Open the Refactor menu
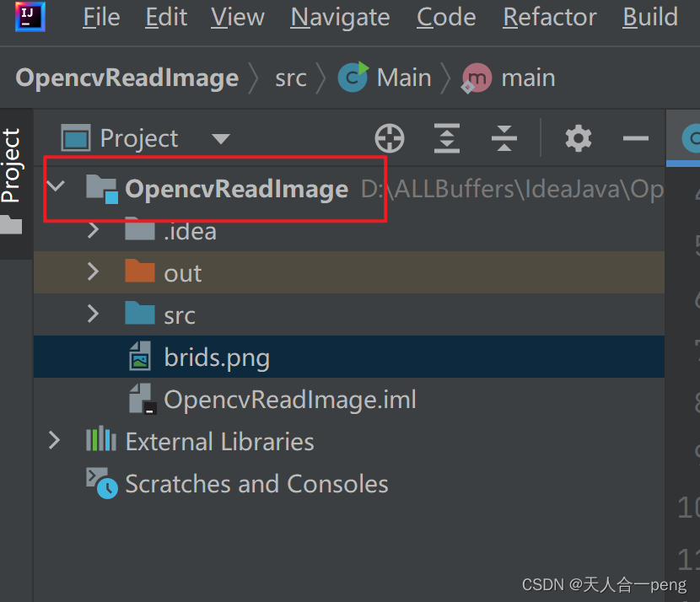The image size is (700, 602). point(549,17)
